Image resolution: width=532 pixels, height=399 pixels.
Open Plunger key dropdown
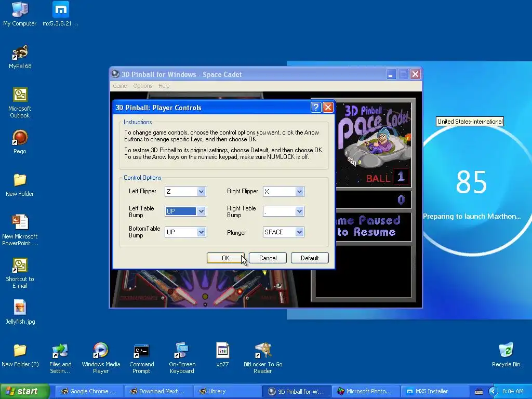[x=299, y=232]
